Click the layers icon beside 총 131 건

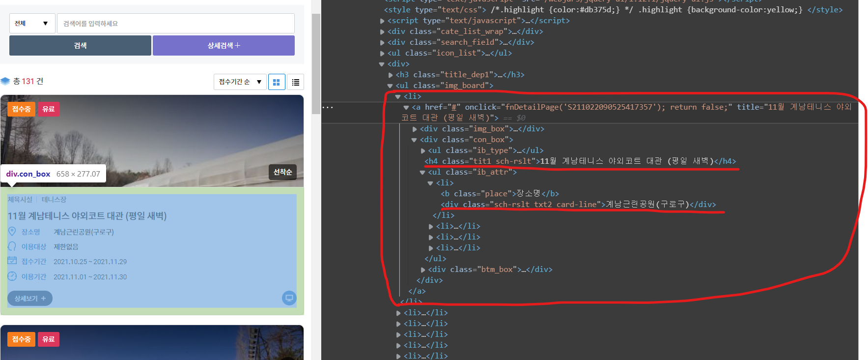tap(5, 81)
